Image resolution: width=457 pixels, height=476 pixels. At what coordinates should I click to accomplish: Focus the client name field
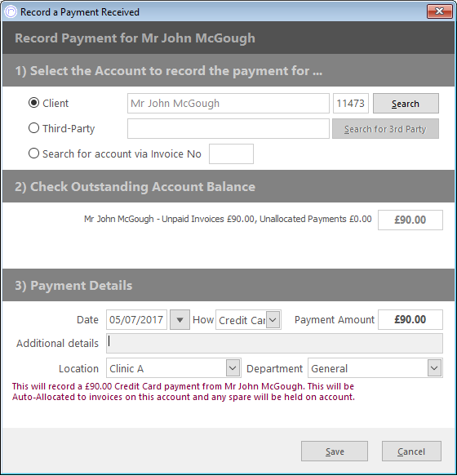228,103
